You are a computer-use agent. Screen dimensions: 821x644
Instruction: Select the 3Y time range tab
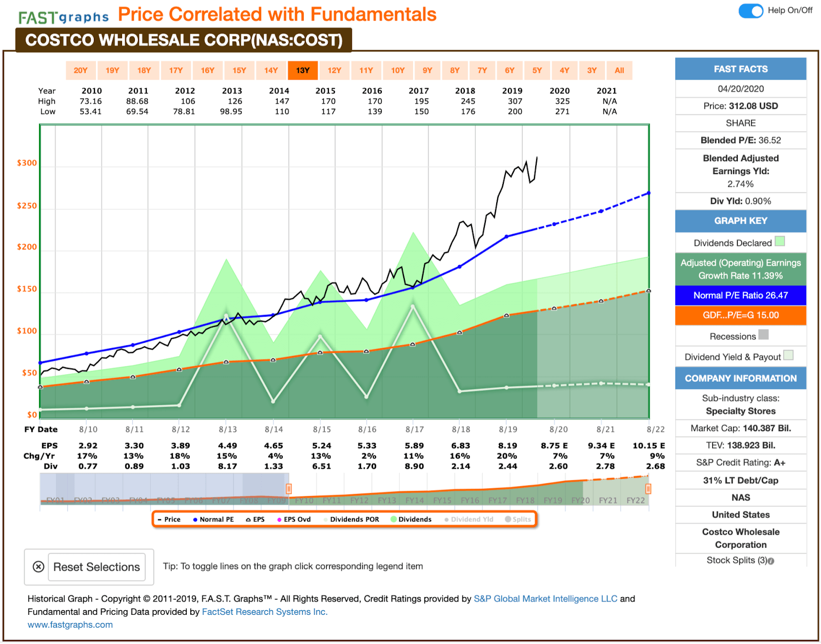[x=592, y=70]
